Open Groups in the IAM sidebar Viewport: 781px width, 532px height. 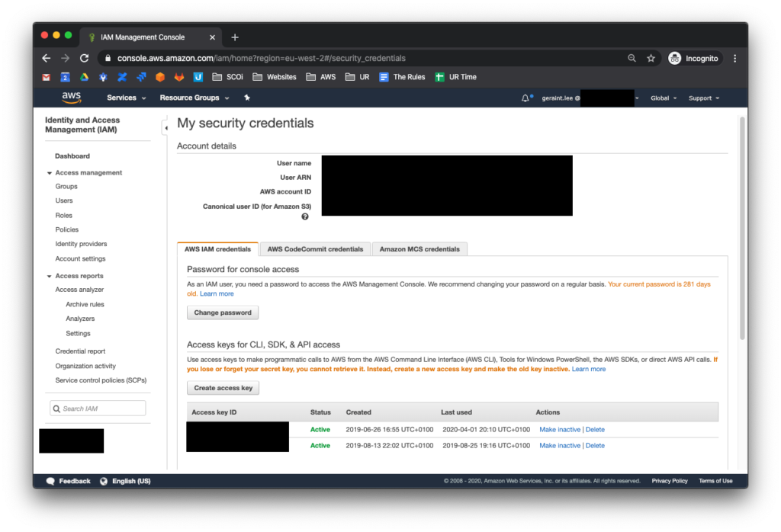(x=66, y=186)
